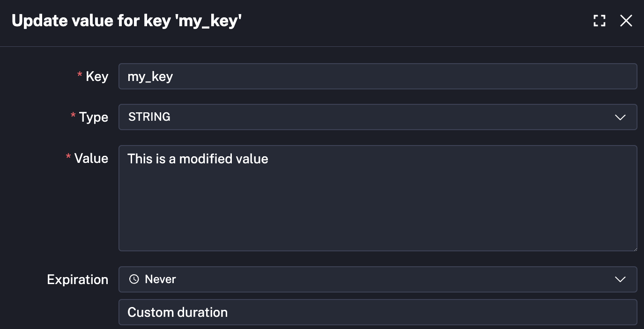Viewport: 644px width, 329px height.
Task: Select STRING from the Type field
Action: click(149, 117)
